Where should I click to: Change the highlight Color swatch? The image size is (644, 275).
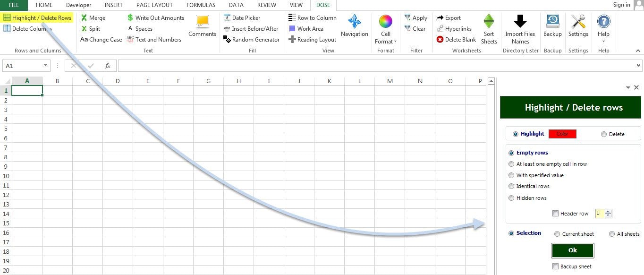tap(562, 134)
